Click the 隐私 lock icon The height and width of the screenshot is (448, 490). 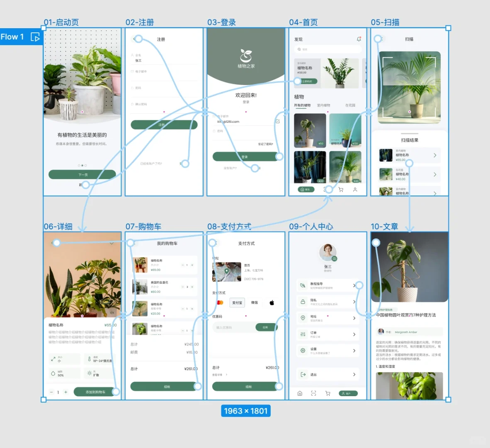coord(303,302)
